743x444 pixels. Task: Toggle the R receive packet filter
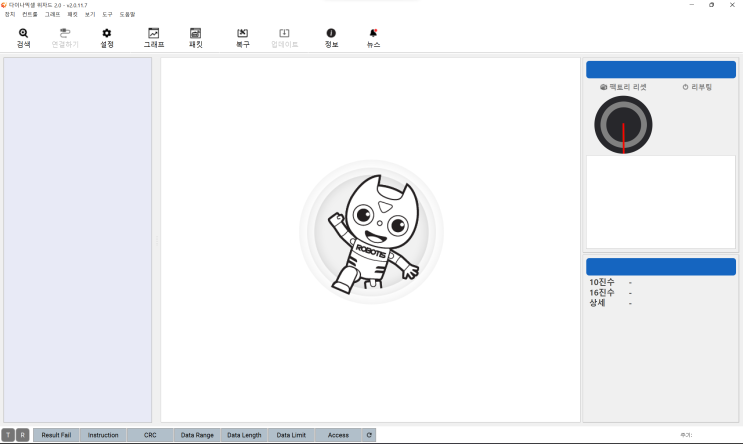(x=23, y=435)
